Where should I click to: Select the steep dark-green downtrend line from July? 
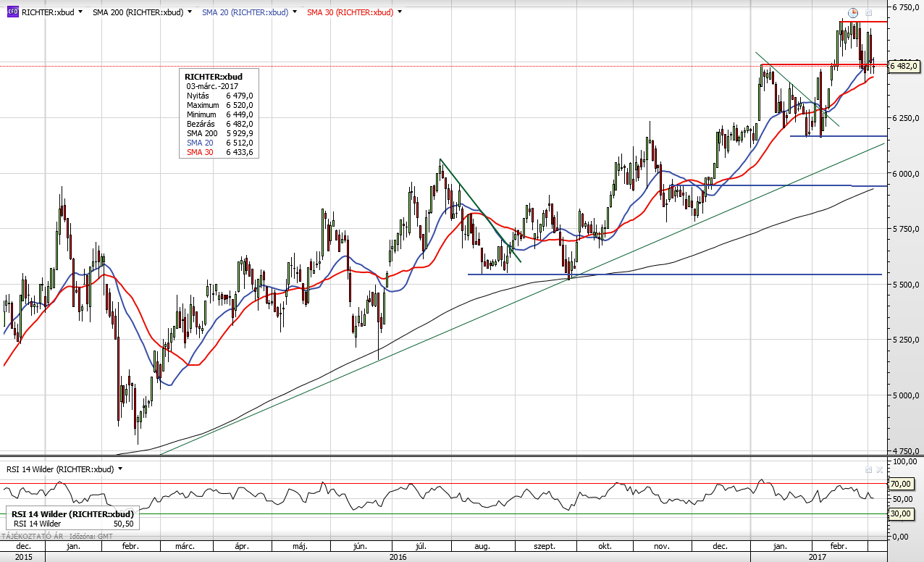pyautogui.click(x=479, y=210)
